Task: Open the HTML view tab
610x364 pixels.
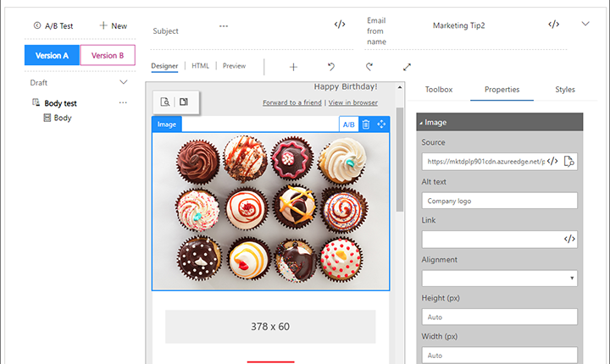Action: [x=200, y=66]
